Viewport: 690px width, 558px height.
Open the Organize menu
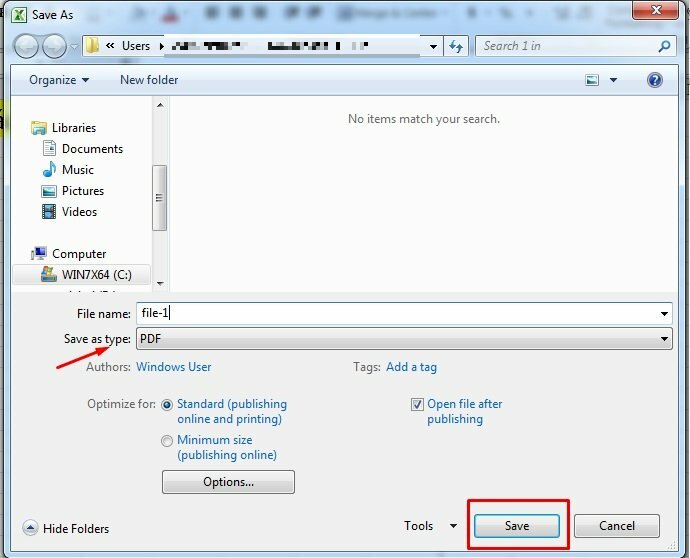59,80
